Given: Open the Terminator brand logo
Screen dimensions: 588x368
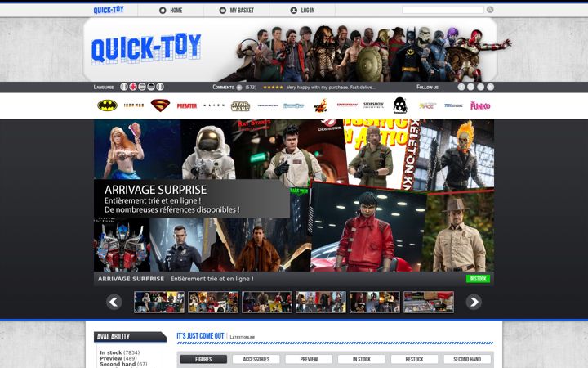Looking at the screenshot, I should pyautogui.click(x=267, y=105).
